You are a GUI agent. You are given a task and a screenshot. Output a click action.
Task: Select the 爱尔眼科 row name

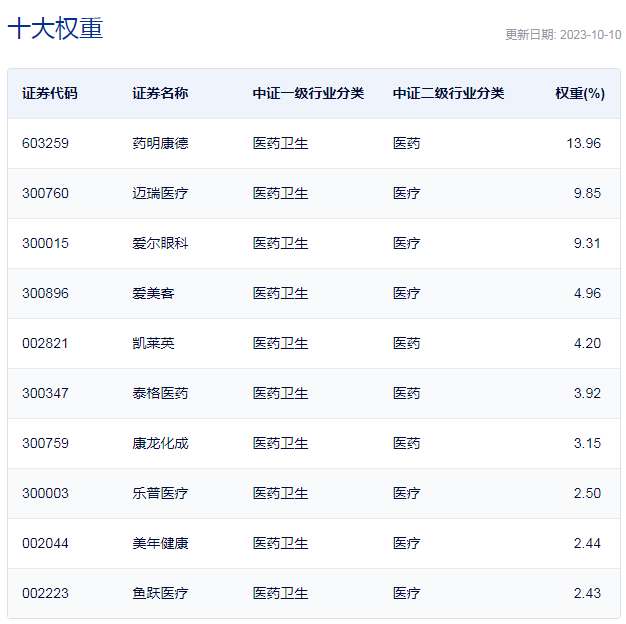[x=160, y=243]
